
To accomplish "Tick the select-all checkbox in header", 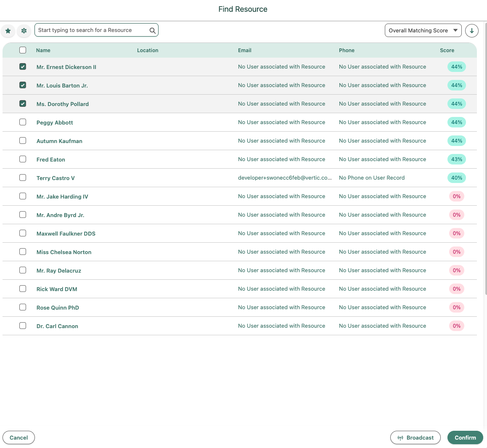I will (23, 50).
